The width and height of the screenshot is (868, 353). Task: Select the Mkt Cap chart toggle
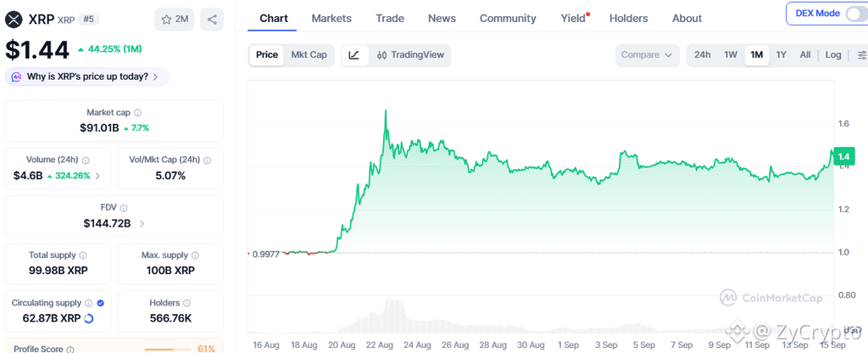pos(309,55)
